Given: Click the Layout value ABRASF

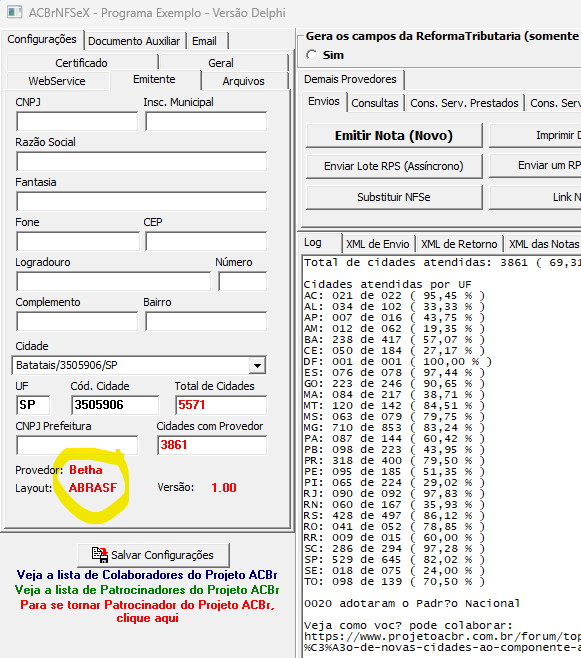Looking at the screenshot, I should point(93,488).
